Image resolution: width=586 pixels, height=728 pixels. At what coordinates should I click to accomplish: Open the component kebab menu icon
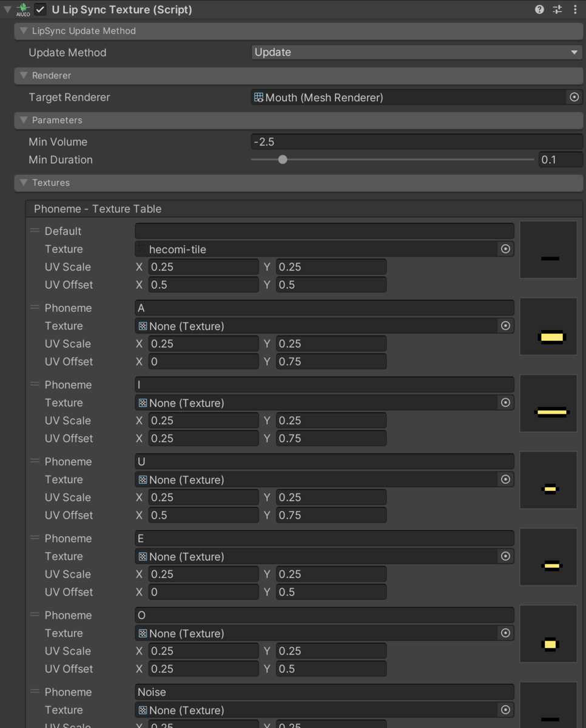tap(575, 9)
